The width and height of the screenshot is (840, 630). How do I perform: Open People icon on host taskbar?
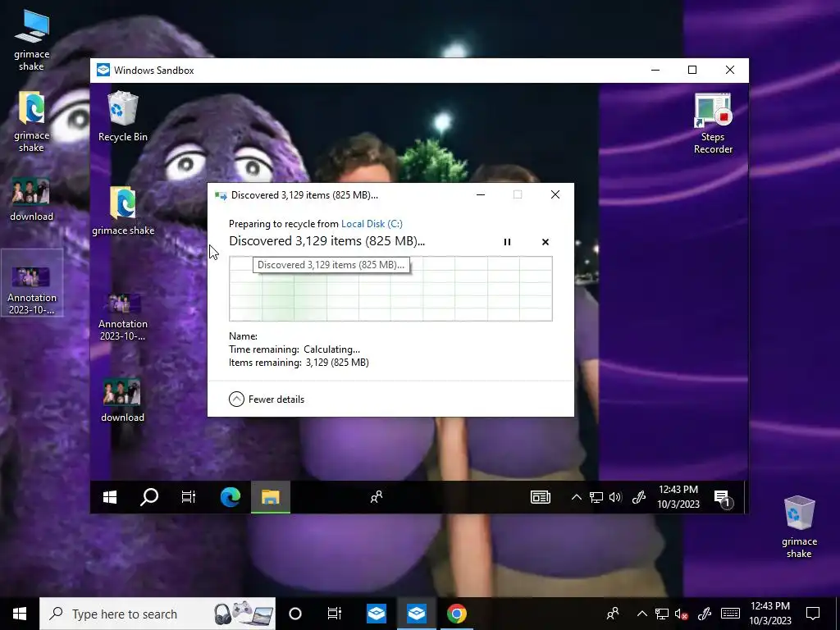pyautogui.click(x=612, y=614)
